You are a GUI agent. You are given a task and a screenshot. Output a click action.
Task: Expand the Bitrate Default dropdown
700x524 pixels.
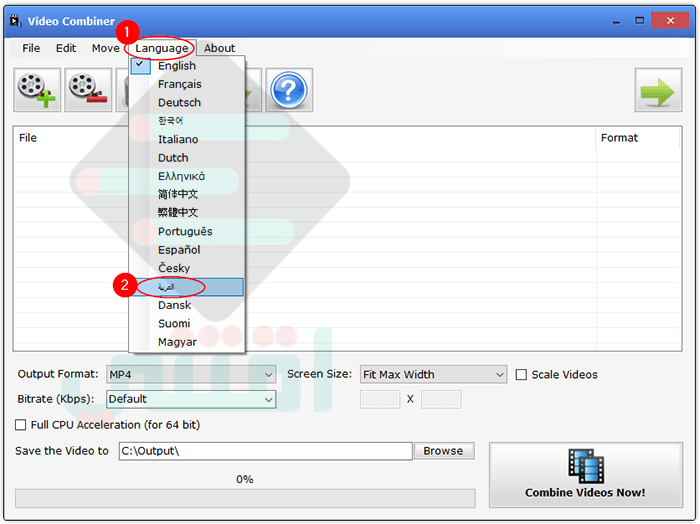point(191,399)
